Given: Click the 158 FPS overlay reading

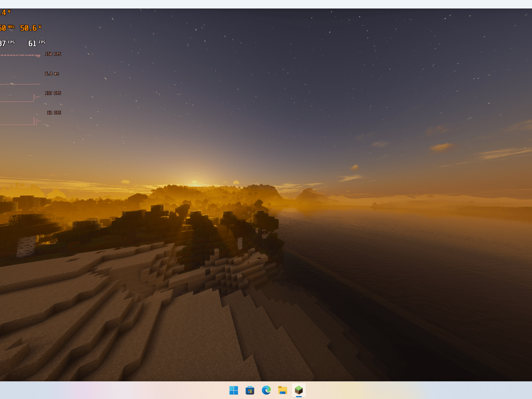Looking at the screenshot, I should click(x=53, y=54).
